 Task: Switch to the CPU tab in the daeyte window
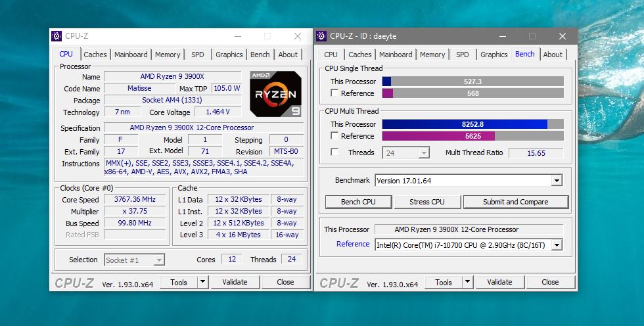coord(331,55)
